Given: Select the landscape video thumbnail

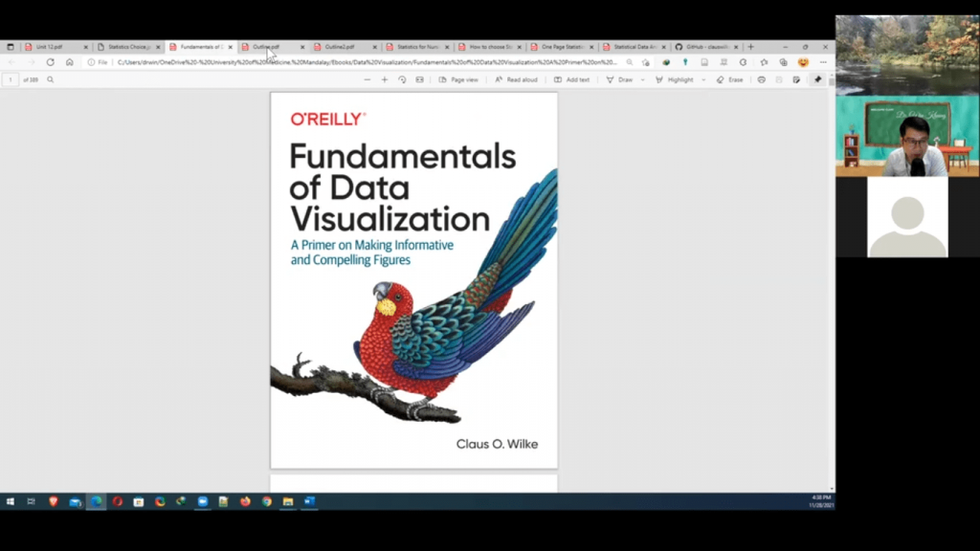Looking at the screenshot, I should coord(907,55).
